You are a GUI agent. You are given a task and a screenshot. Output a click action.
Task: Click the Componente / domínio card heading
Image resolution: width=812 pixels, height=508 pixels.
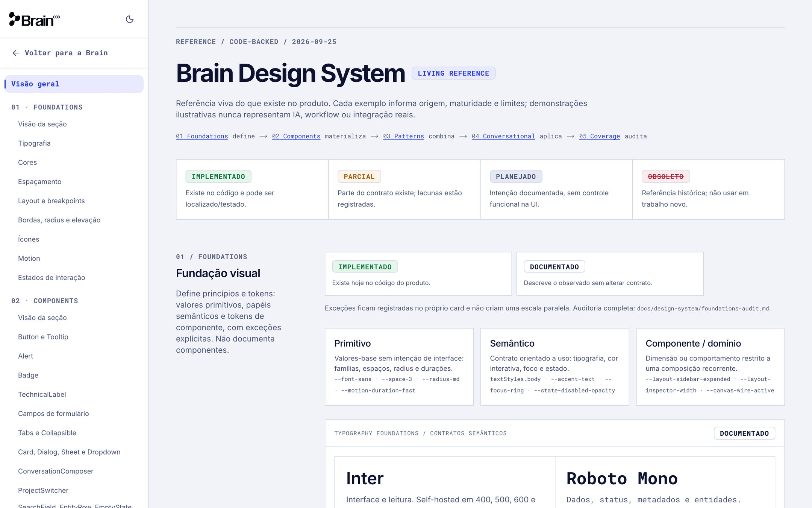(693, 344)
